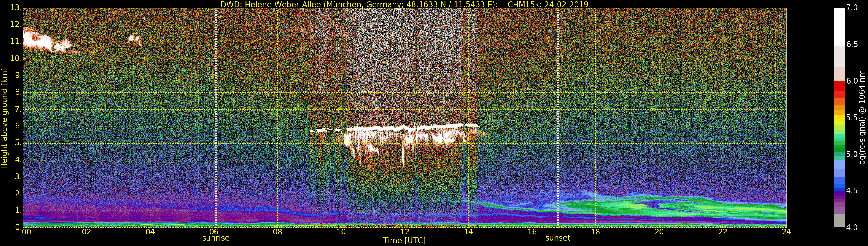Click the '1.' height axis tick label
Image resolution: width=868 pixels, height=246 pixels.
[18, 210]
